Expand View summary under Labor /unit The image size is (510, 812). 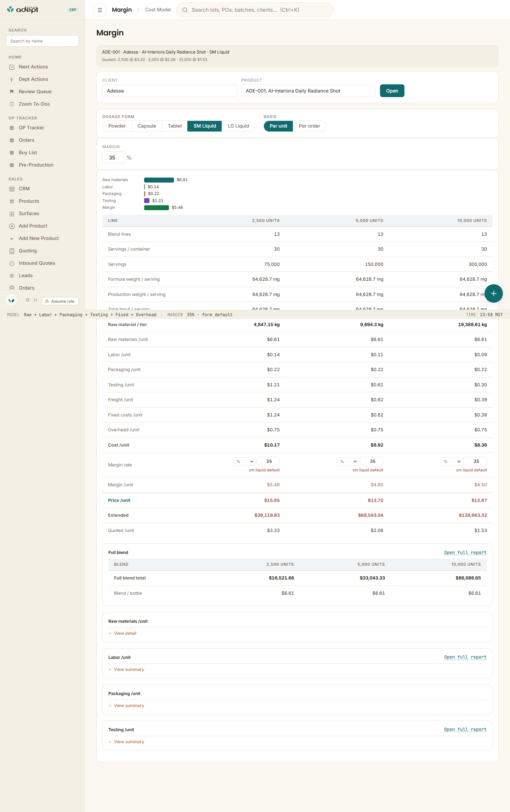129,670
